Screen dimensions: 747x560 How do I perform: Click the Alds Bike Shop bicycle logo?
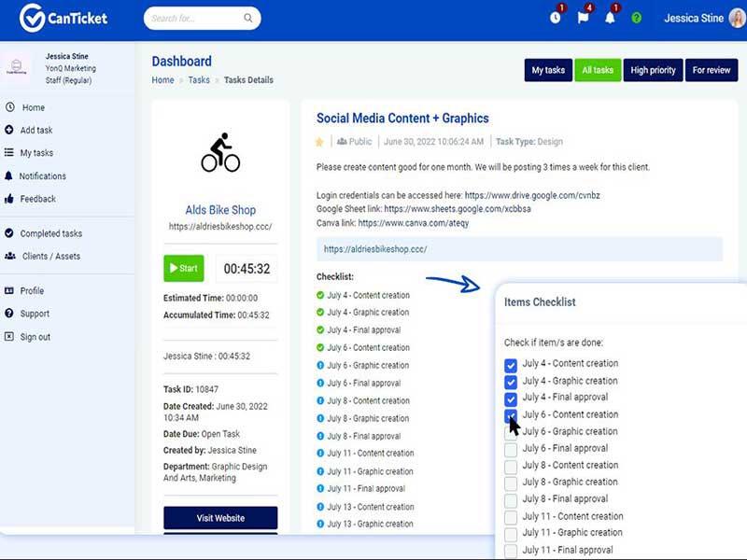tap(220, 152)
